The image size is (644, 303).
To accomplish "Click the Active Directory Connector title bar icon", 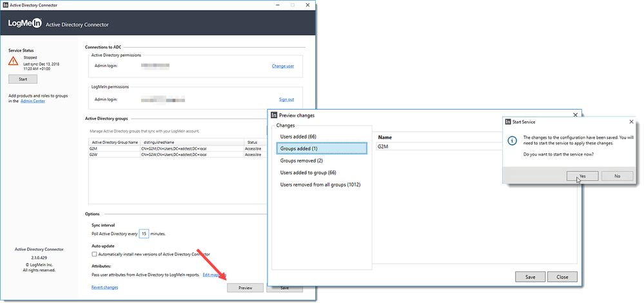I will click(x=6, y=5).
